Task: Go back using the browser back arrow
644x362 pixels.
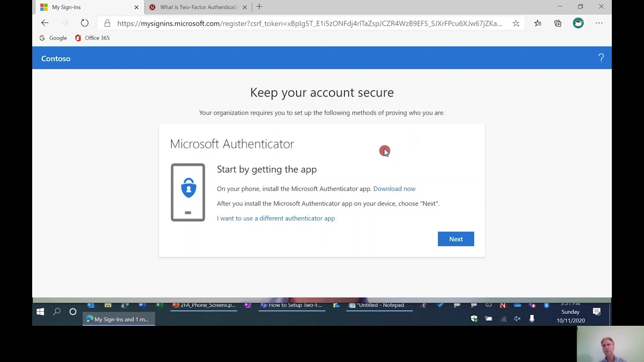Action: coord(45,23)
